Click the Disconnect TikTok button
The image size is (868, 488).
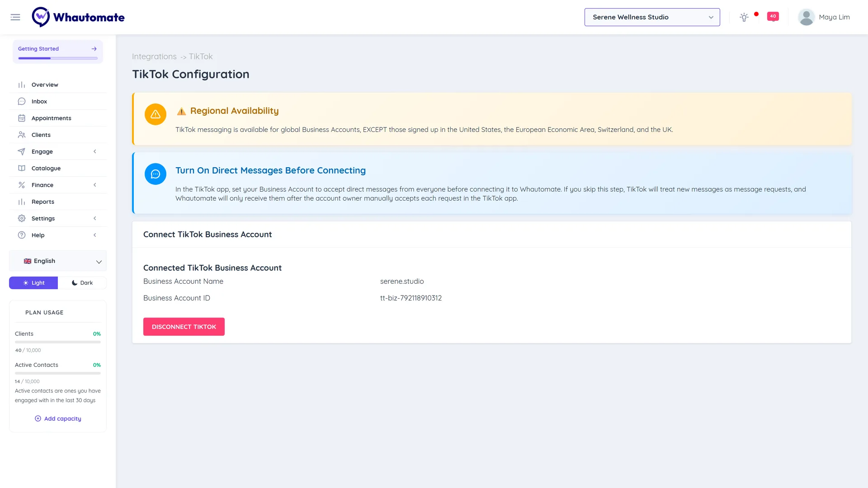coord(184,327)
